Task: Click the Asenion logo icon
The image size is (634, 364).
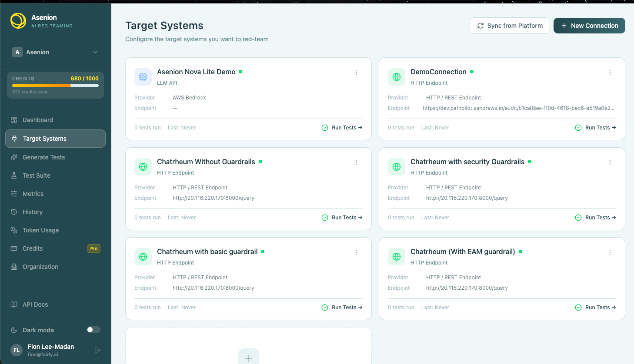Action: point(18,20)
